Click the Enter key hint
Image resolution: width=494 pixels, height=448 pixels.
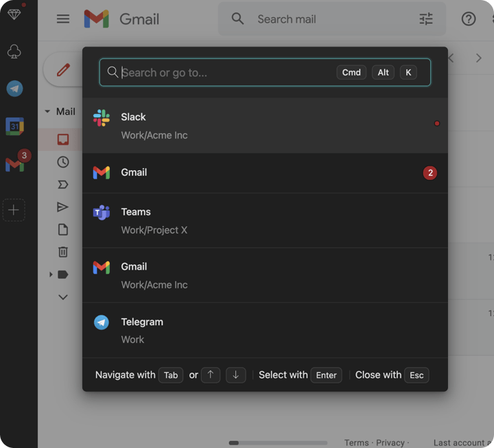327,375
